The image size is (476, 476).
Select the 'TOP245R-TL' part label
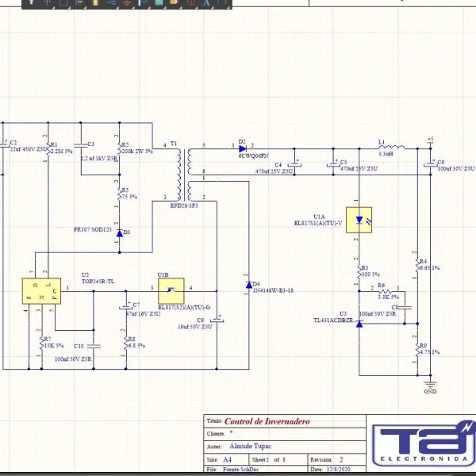[x=98, y=282]
